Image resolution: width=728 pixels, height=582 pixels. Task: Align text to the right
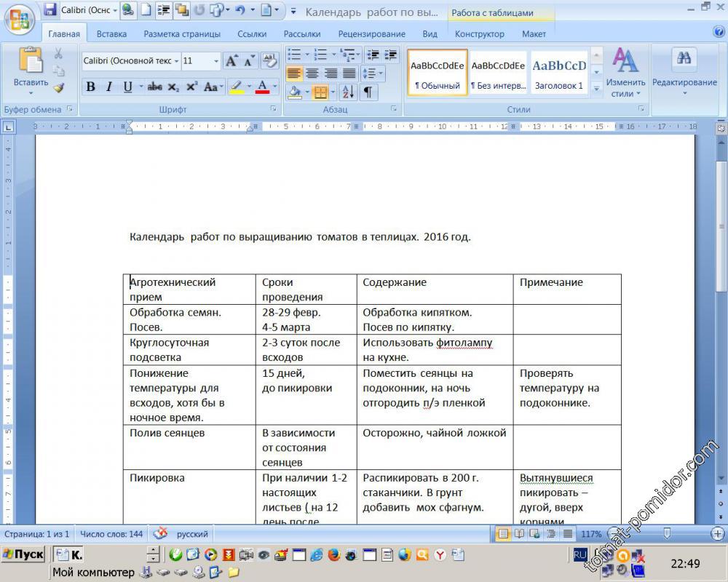point(331,73)
